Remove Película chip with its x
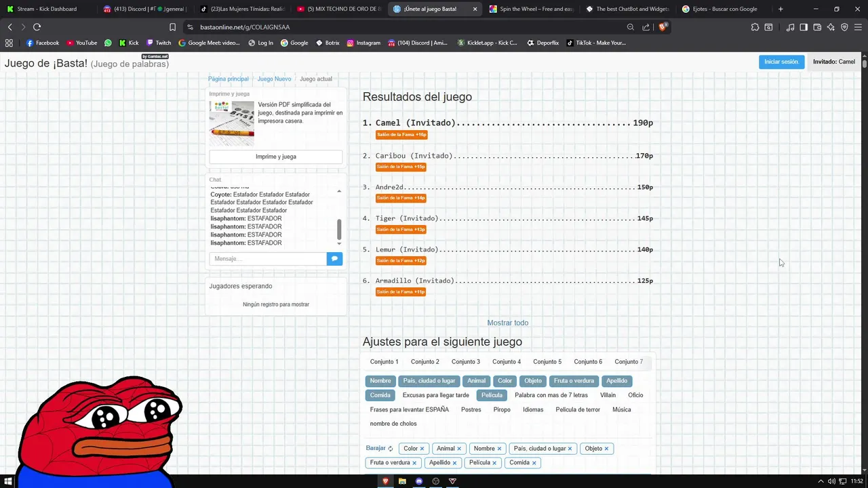Viewport: 868px width, 488px height. pos(494,463)
